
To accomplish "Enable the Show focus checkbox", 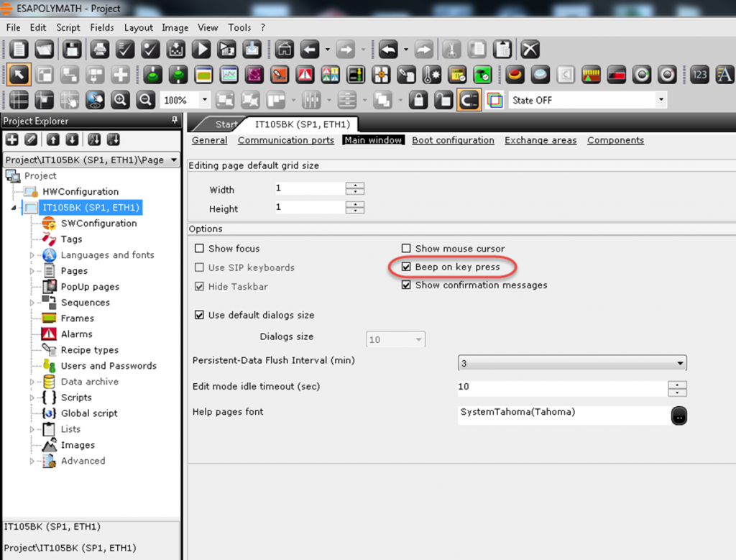I will coord(200,248).
